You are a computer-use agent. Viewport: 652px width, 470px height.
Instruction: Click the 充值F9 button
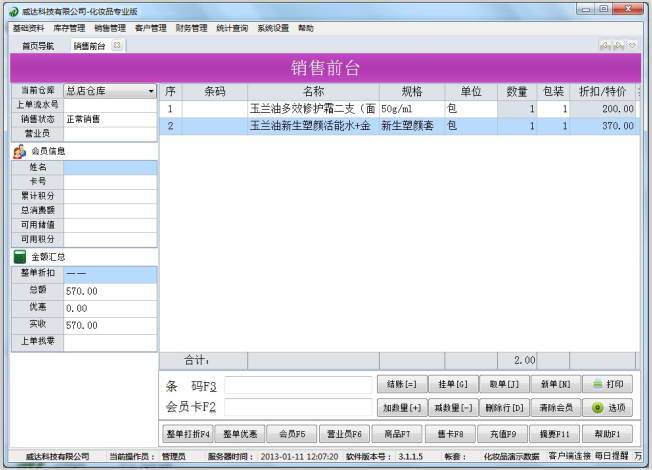503,434
